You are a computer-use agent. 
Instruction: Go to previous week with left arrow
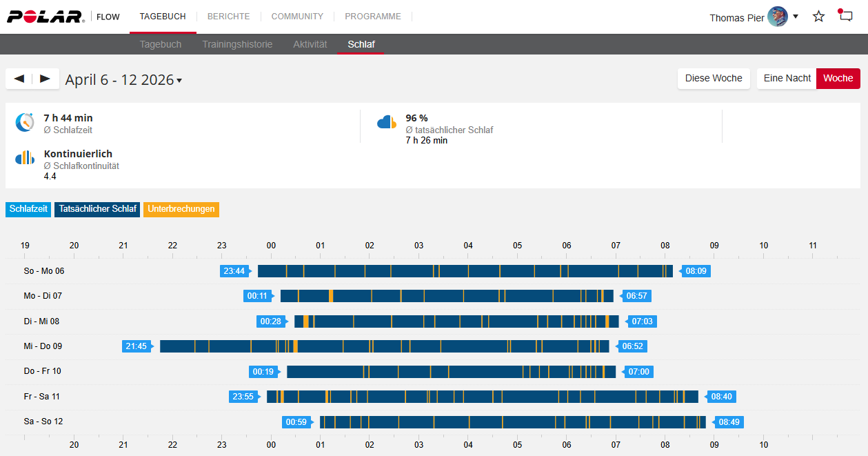coord(19,79)
